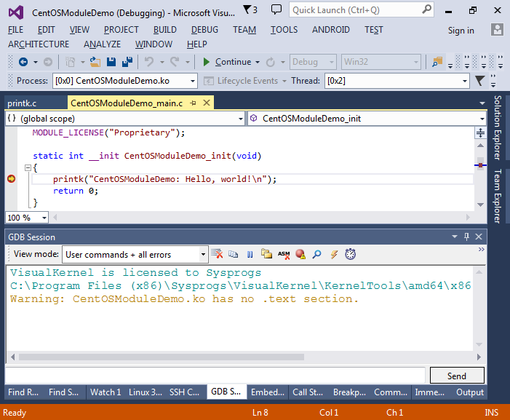Open the Thread dropdown
The image size is (510, 420).
(x=465, y=81)
